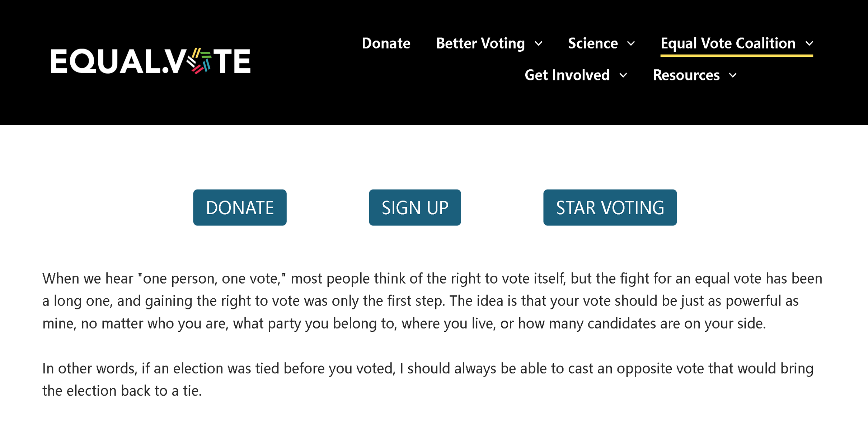Open the Better Voting chevron icon
The width and height of the screenshot is (868, 434).
pos(539,44)
